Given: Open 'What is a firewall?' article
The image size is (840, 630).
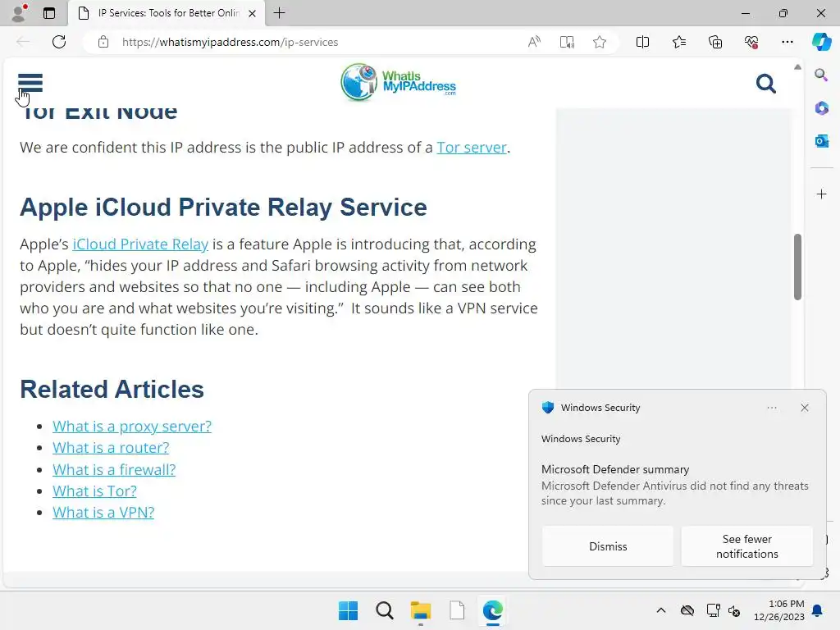Looking at the screenshot, I should click(114, 470).
